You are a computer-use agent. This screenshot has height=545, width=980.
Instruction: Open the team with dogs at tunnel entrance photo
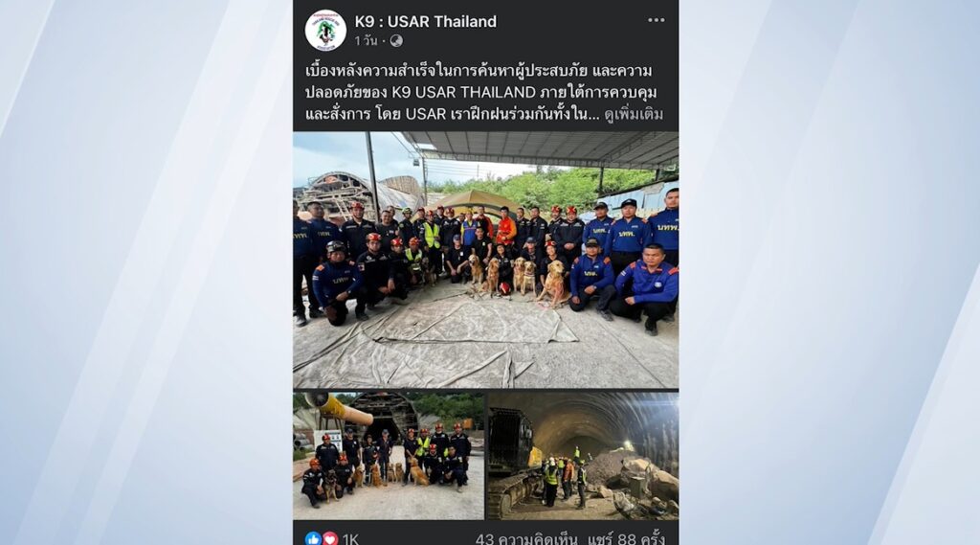tap(389, 456)
